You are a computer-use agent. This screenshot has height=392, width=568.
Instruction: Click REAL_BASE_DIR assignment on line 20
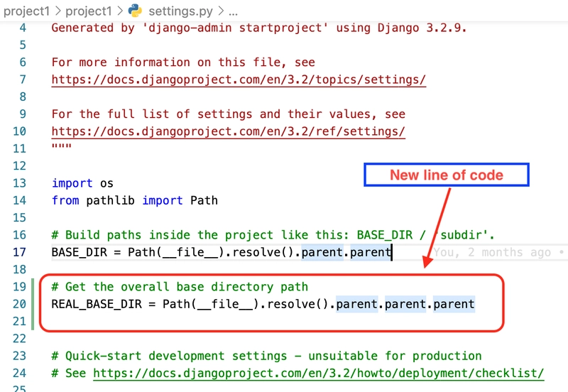point(263,304)
